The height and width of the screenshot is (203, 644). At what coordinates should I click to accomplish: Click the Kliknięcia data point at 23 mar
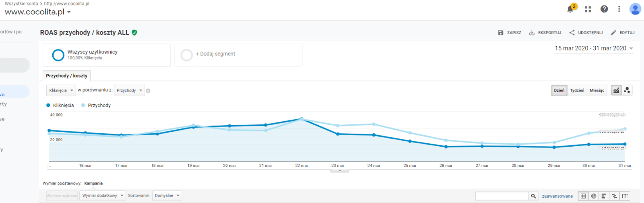pos(338,134)
